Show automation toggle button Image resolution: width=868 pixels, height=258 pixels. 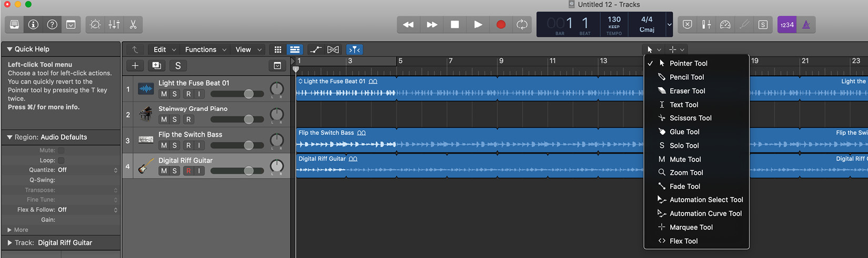pyautogui.click(x=316, y=49)
